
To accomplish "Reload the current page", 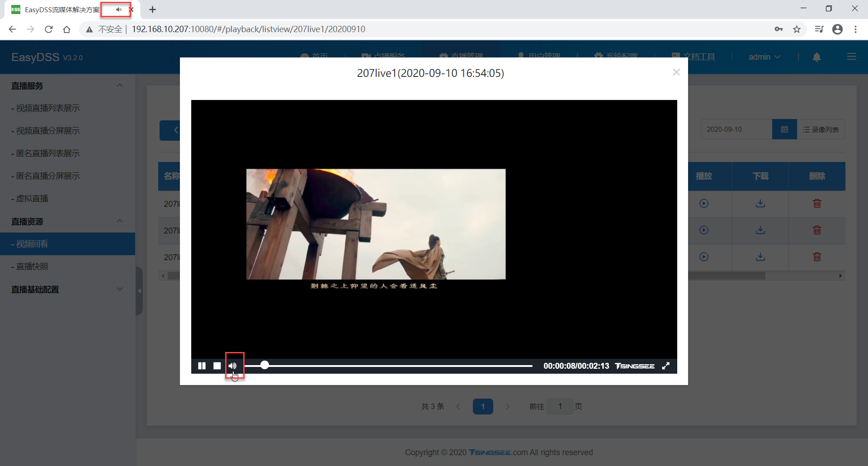I will [48, 29].
